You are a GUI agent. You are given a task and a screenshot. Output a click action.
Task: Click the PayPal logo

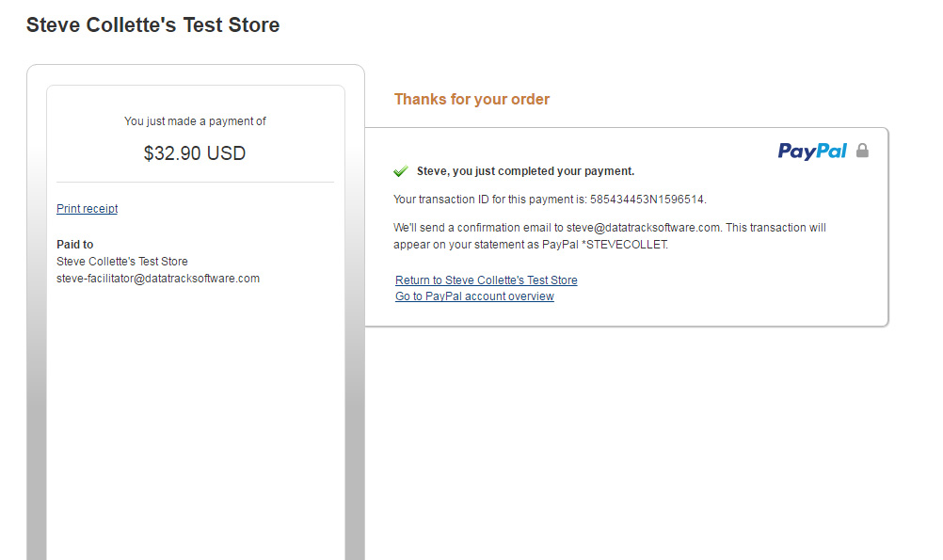[x=812, y=151]
